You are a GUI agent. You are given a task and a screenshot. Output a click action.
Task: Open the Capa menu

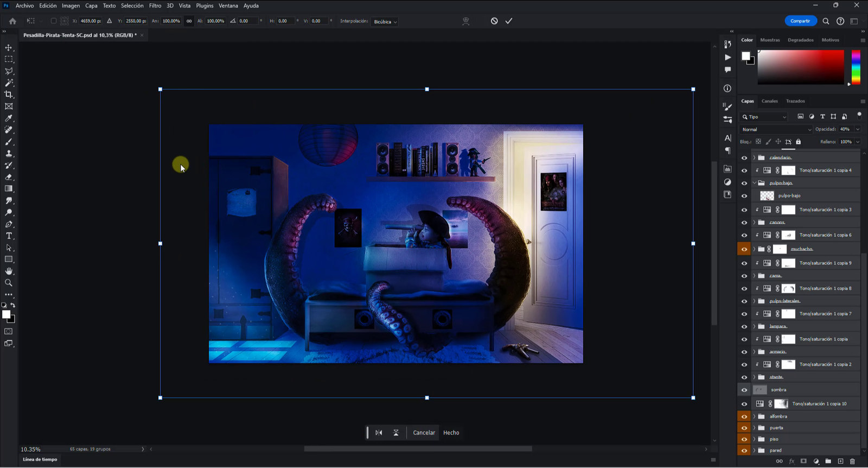[x=91, y=5]
